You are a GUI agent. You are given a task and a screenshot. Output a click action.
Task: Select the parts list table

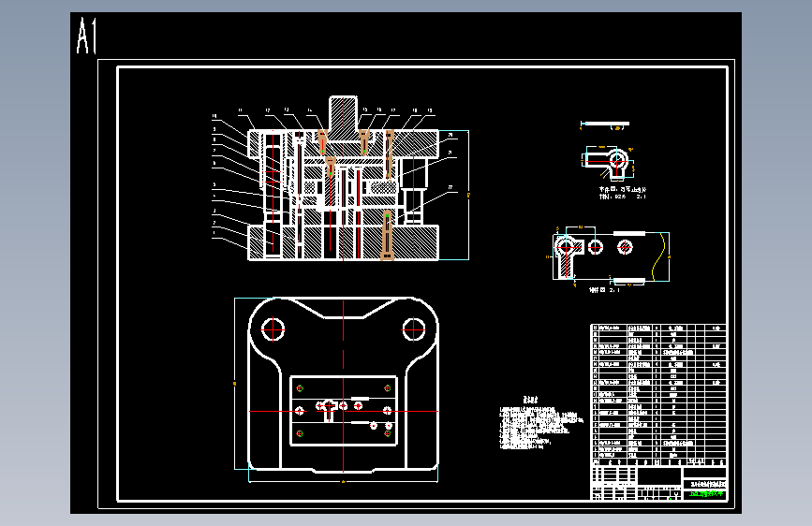(x=658, y=395)
